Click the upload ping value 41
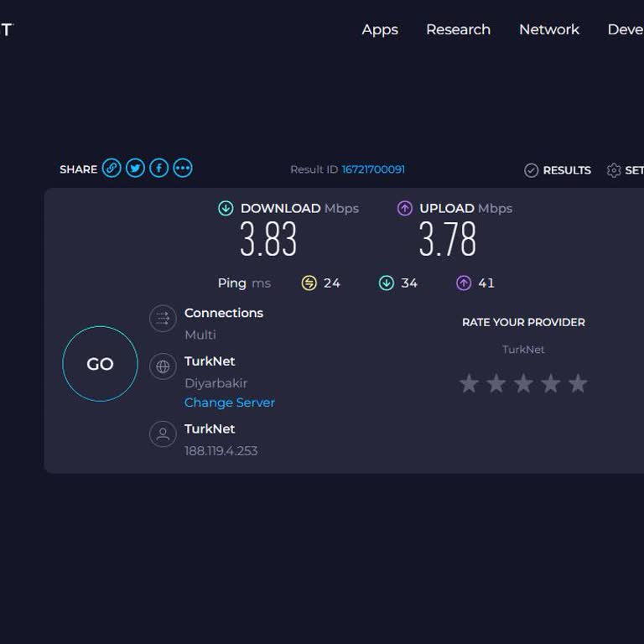Image resolution: width=644 pixels, height=644 pixels. (486, 283)
